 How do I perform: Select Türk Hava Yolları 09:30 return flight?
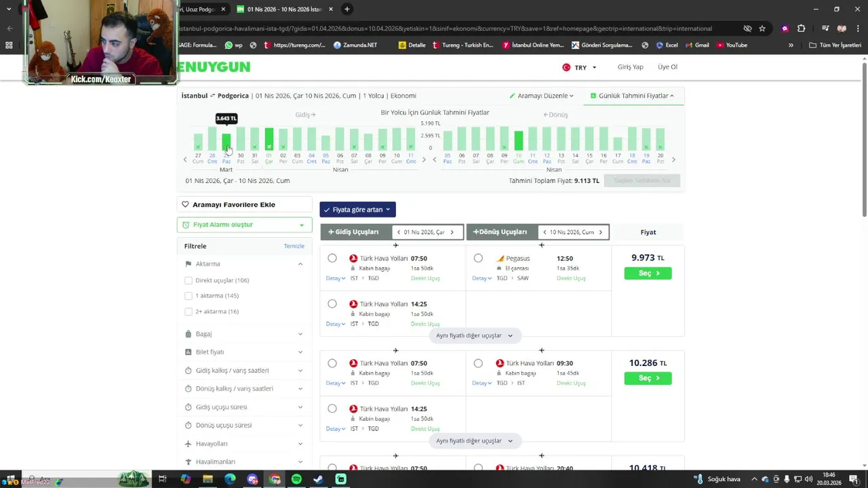pos(478,363)
